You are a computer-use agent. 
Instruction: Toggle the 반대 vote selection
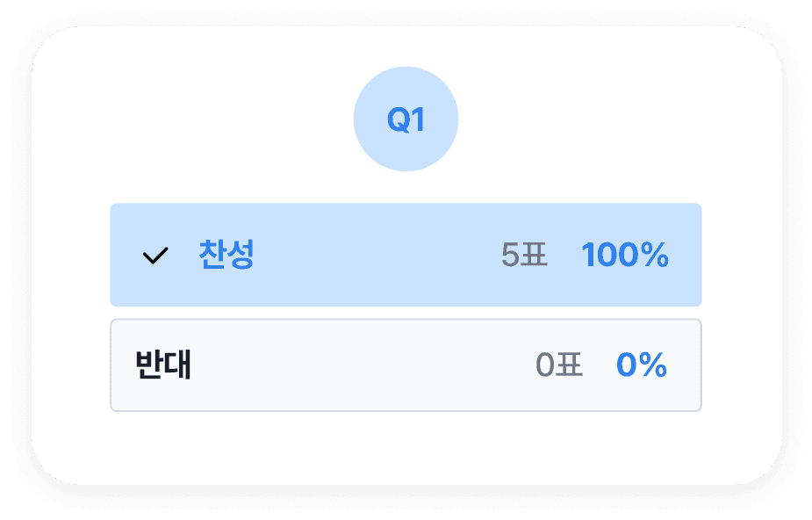[x=406, y=365]
